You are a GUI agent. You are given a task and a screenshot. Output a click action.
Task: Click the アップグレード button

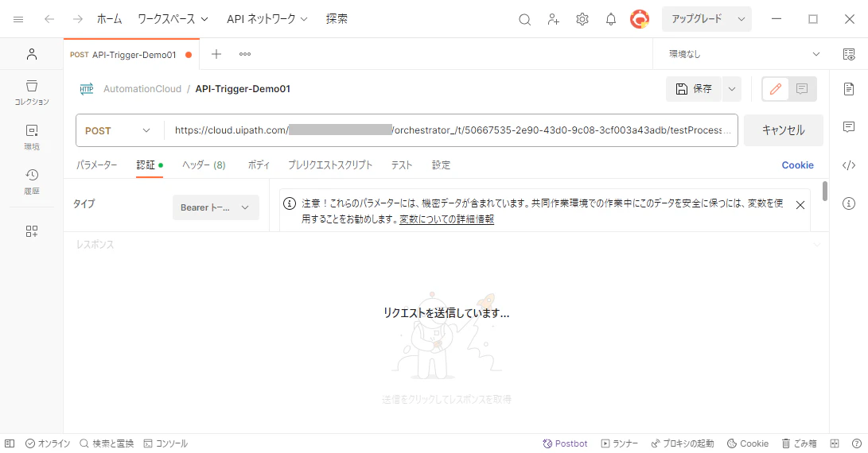coord(696,19)
